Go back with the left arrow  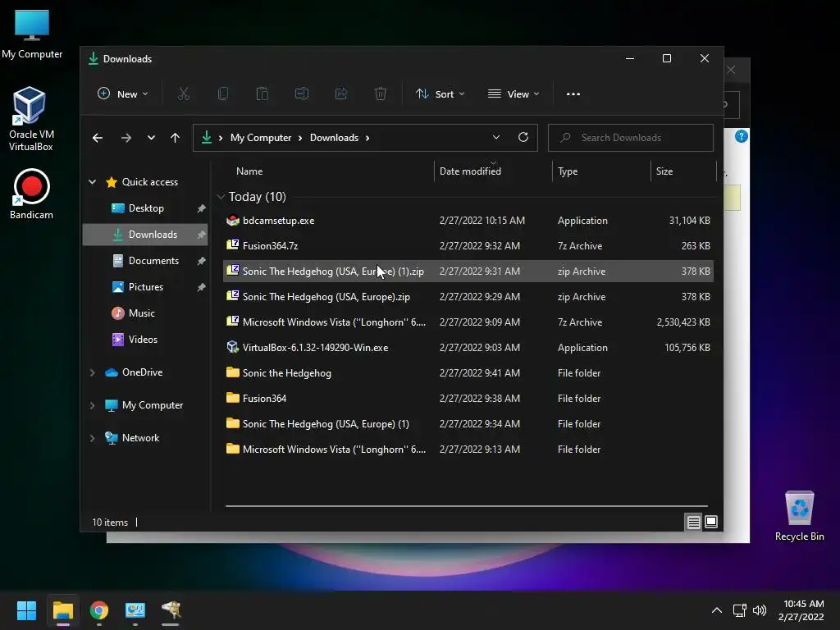click(98, 138)
